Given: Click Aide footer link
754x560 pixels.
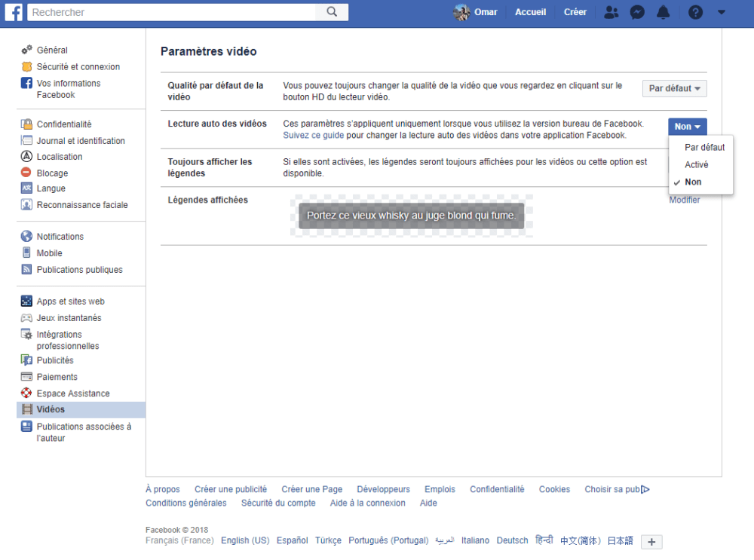Looking at the screenshot, I should pyautogui.click(x=428, y=503).
